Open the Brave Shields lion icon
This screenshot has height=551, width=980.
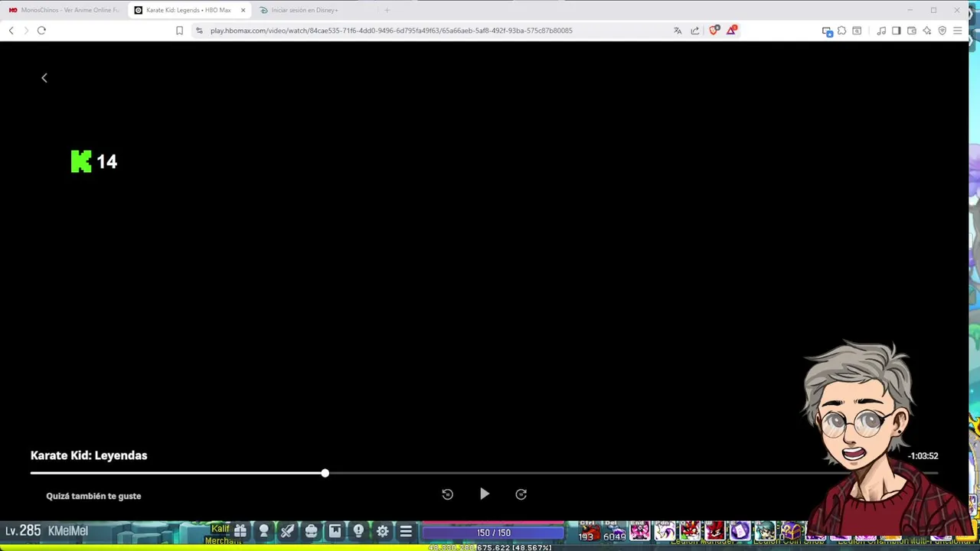coord(714,31)
